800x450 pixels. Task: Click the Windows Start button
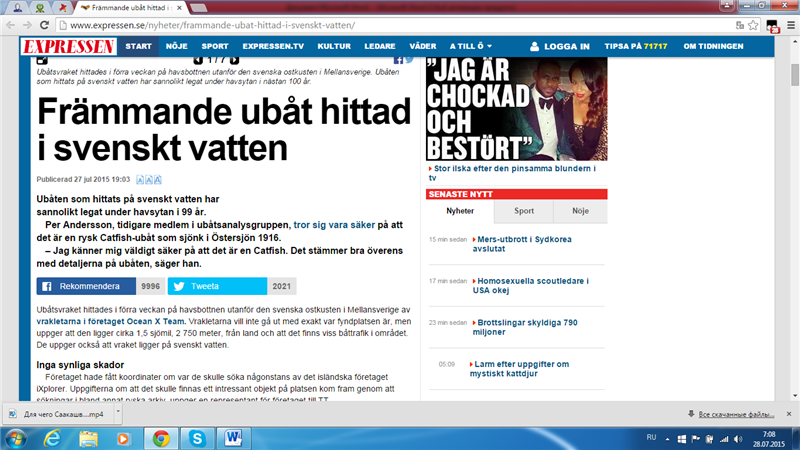pos(15,437)
